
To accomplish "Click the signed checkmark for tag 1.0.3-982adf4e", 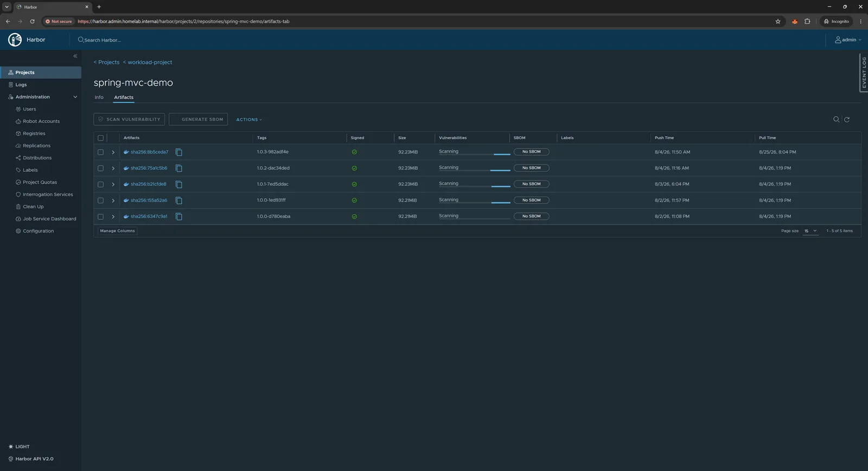I will tap(354, 152).
